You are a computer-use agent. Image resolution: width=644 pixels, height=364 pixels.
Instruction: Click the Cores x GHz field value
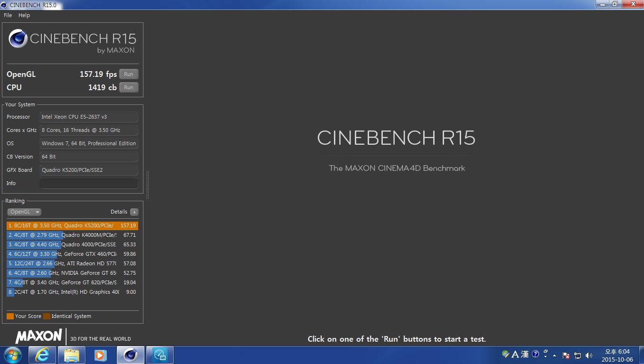pyautogui.click(x=89, y=130)
